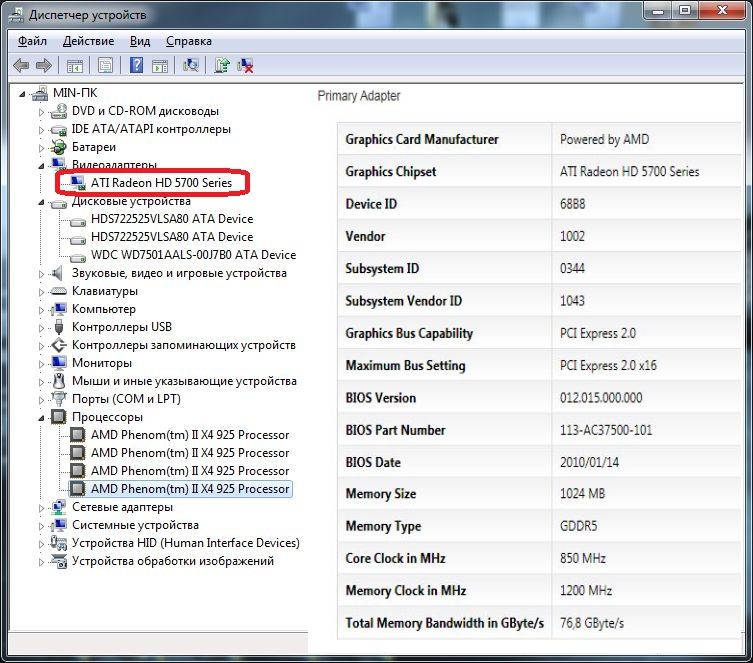
Task: Select WDC WD7501AALS-00J7B0 ATA Device
Action: click(194, 255)
